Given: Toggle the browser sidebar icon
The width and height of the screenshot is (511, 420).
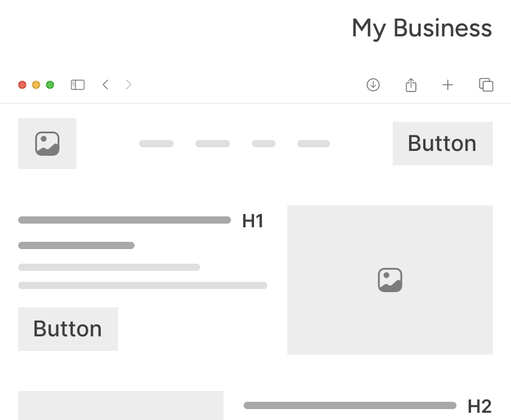Looking at the screenshot, I should coord(78,85).
